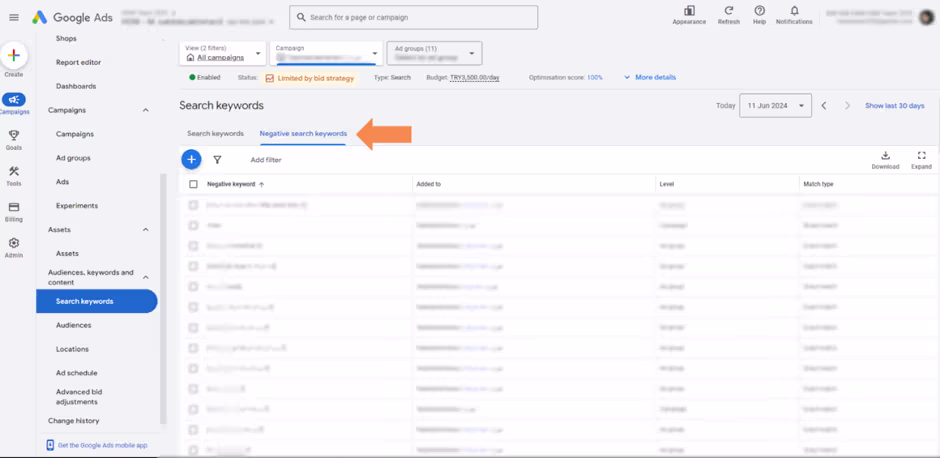Click Show last 30 days link
The width and height of the screenshot is (940, 458).
pos(894,106)
